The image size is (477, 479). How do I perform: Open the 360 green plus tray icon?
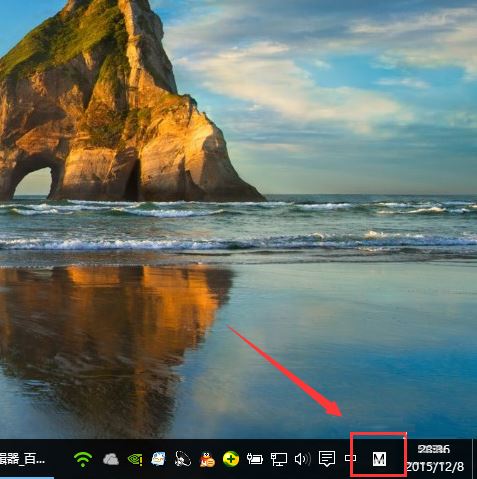231,459
